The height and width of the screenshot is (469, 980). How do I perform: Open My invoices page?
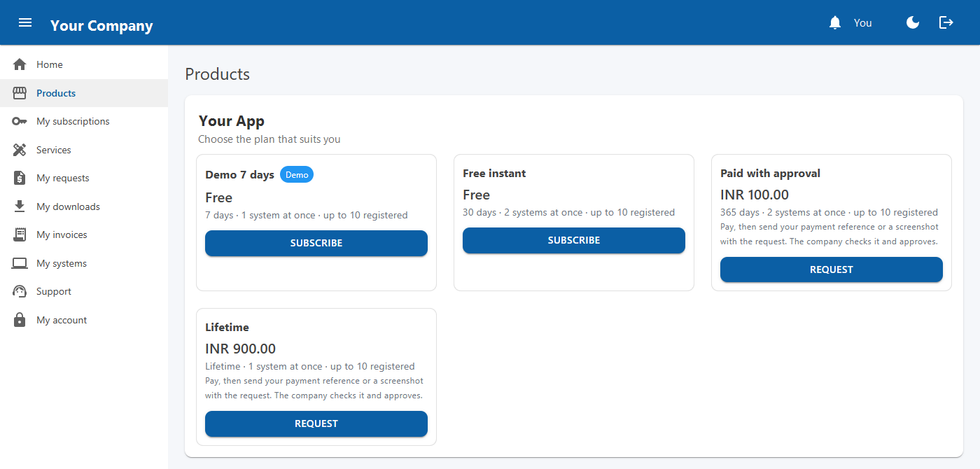tap(84, 234)
